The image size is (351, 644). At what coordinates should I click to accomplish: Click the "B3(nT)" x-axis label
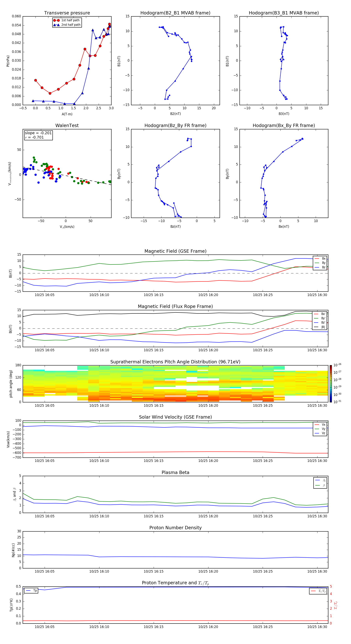click(284, 114)
